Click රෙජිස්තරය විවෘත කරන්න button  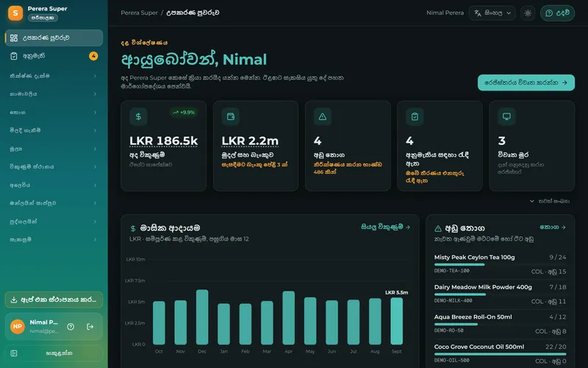tap(526, 82)
